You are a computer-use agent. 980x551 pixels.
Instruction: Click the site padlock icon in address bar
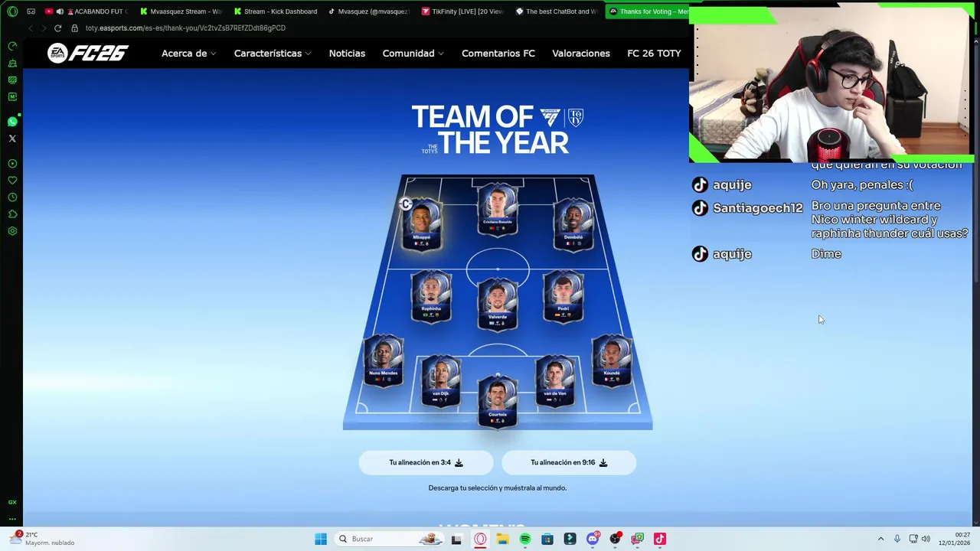pyautogui.click(x=74, y=28)
